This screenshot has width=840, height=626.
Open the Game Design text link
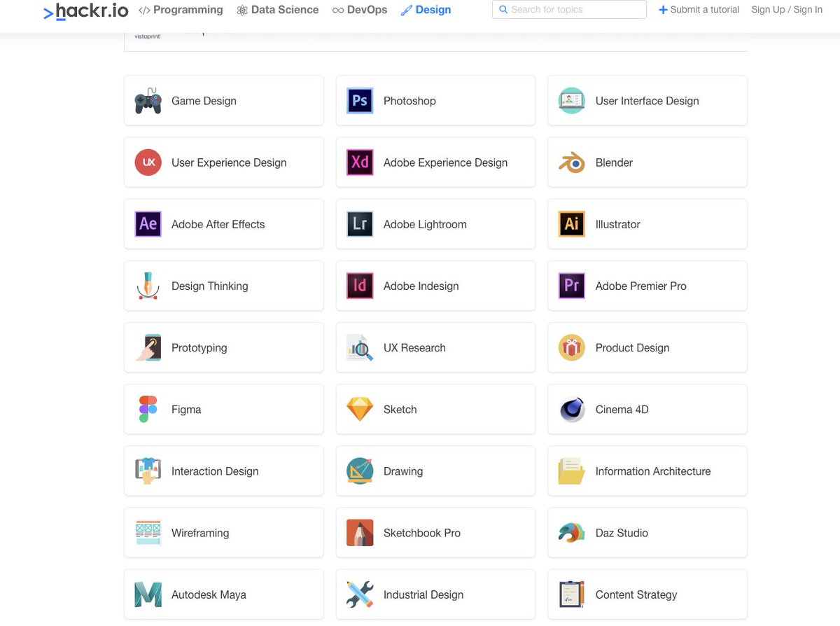(x=204, y=101)
